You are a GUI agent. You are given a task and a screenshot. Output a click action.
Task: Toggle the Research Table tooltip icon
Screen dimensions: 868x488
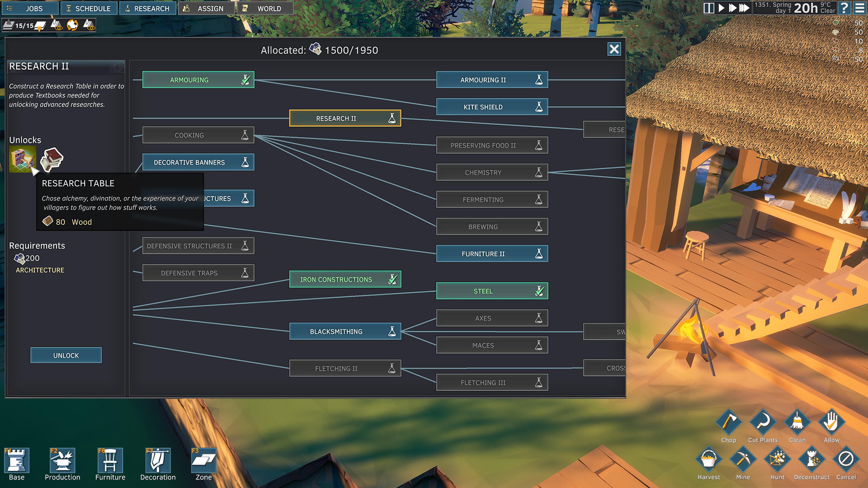(22, 160)
